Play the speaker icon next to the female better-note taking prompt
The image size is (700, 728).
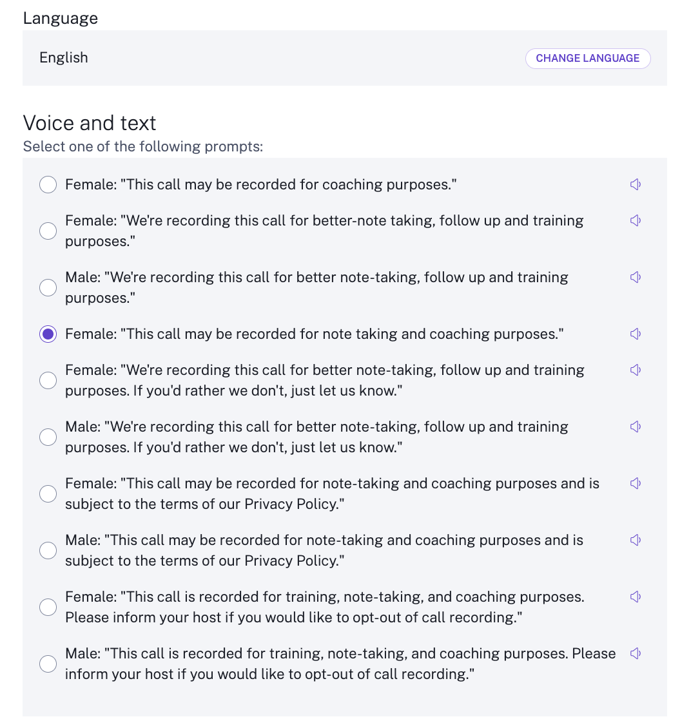(x=636, y=220)
